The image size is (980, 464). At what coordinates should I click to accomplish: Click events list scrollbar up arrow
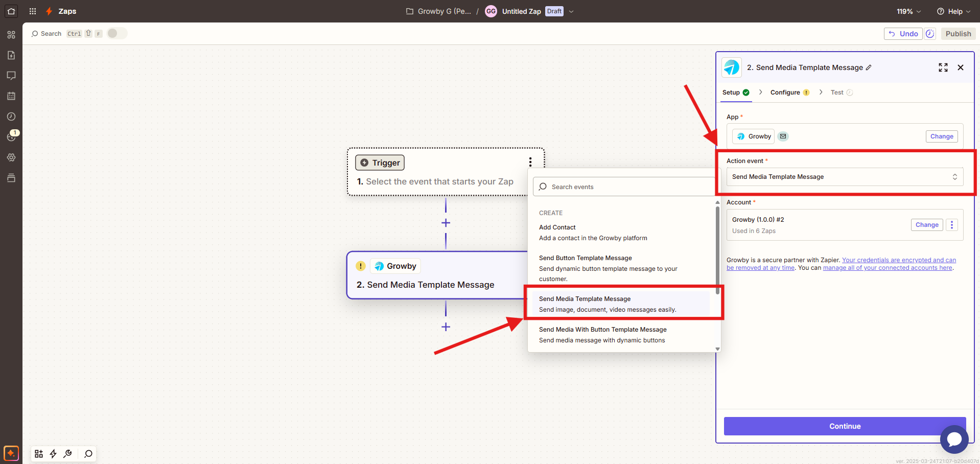tap(718, 202)
